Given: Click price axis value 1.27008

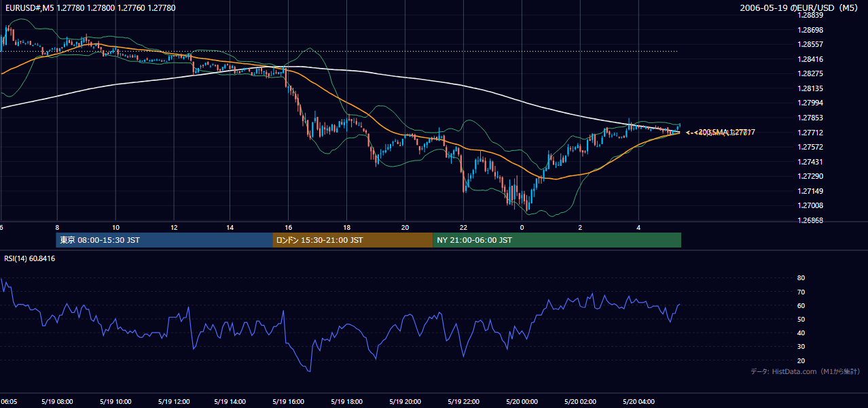Looking at the screenshot, I should point(810,205).
